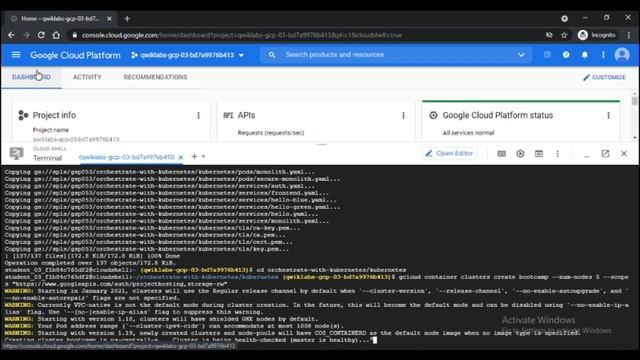Click the Cloud Shell panel resize handle

pos(322,144)
